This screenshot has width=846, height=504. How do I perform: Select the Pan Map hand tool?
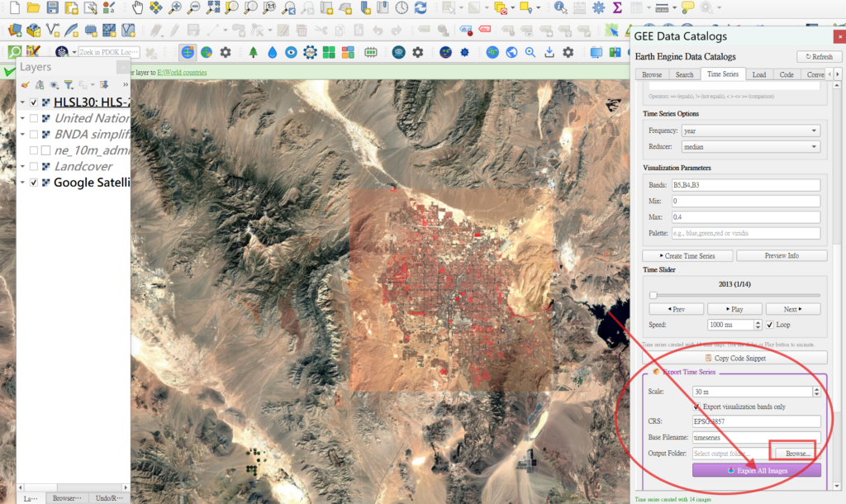pos(137,8)
